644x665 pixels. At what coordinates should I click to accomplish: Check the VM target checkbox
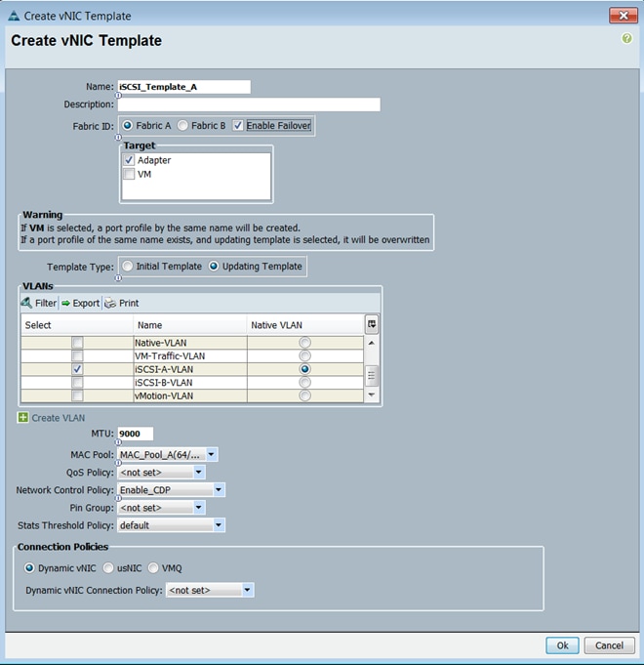[129, 174]
